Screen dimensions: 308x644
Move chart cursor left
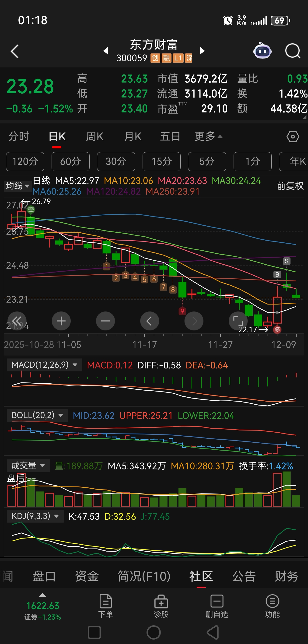click(150, 321)
